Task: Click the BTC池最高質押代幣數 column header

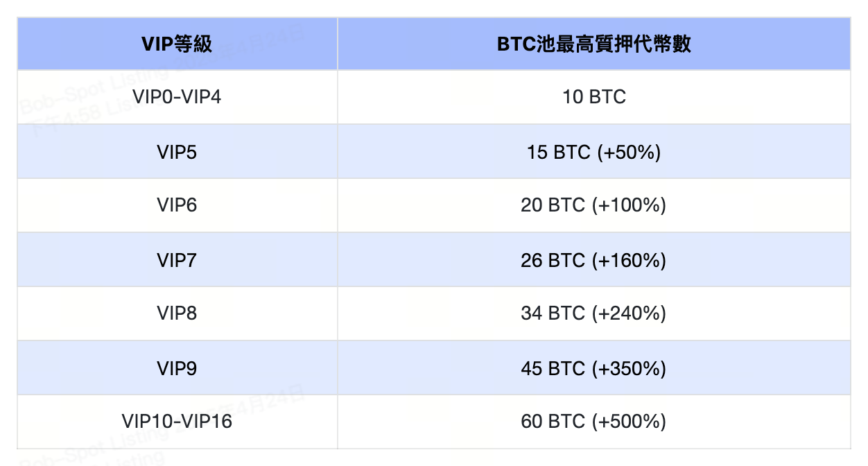Action: (x=593, y=44)
